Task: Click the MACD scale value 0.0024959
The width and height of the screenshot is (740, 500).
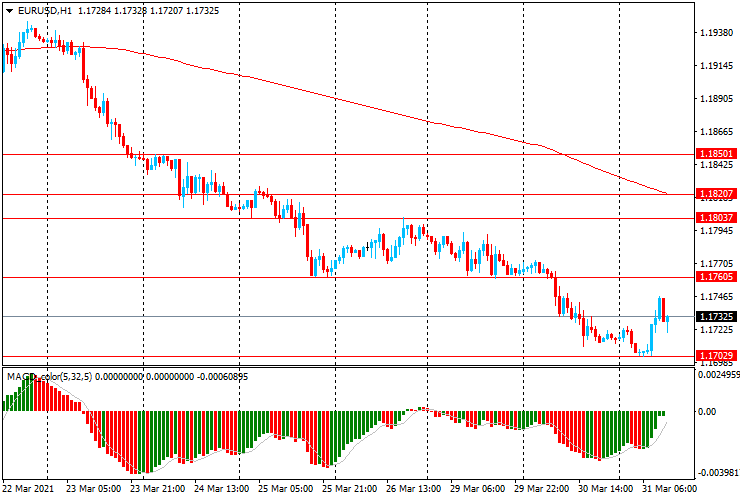Action: pyautogui.click(x=719, y=375)
